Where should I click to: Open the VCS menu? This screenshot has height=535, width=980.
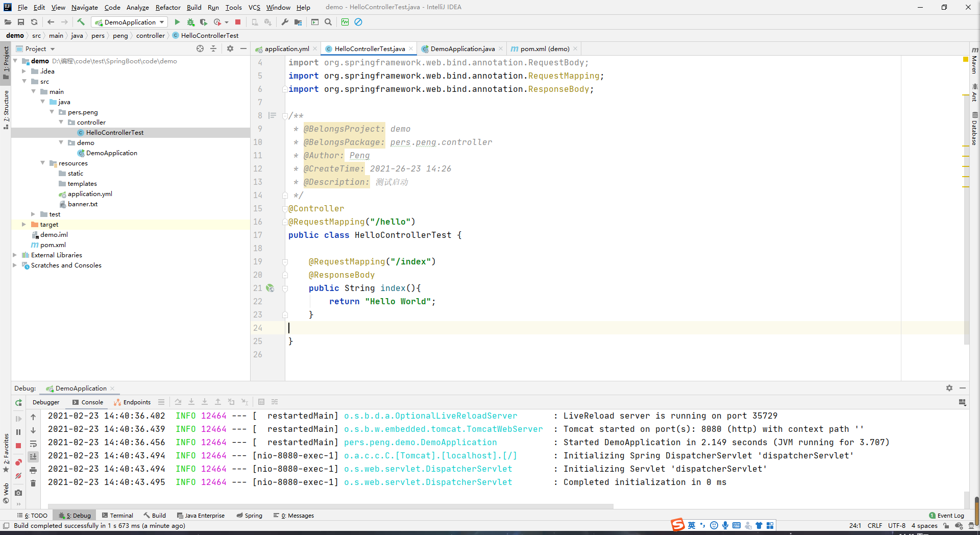pyautogui.click(x=254, y=7)
